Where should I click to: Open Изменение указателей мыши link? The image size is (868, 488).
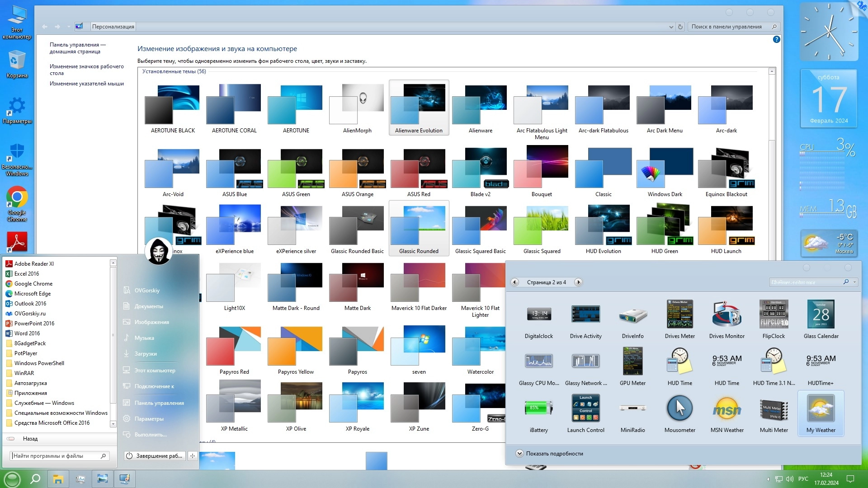[x=86, y=84]
